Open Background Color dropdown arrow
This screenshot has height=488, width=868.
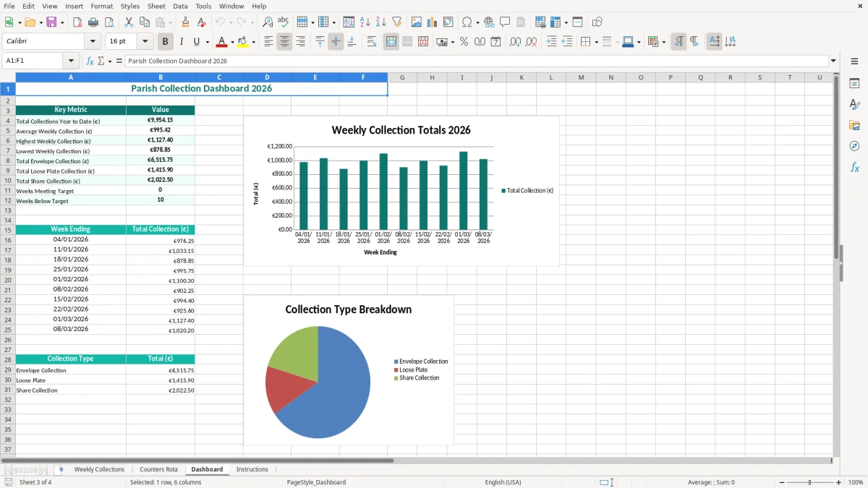pos(253,42)
